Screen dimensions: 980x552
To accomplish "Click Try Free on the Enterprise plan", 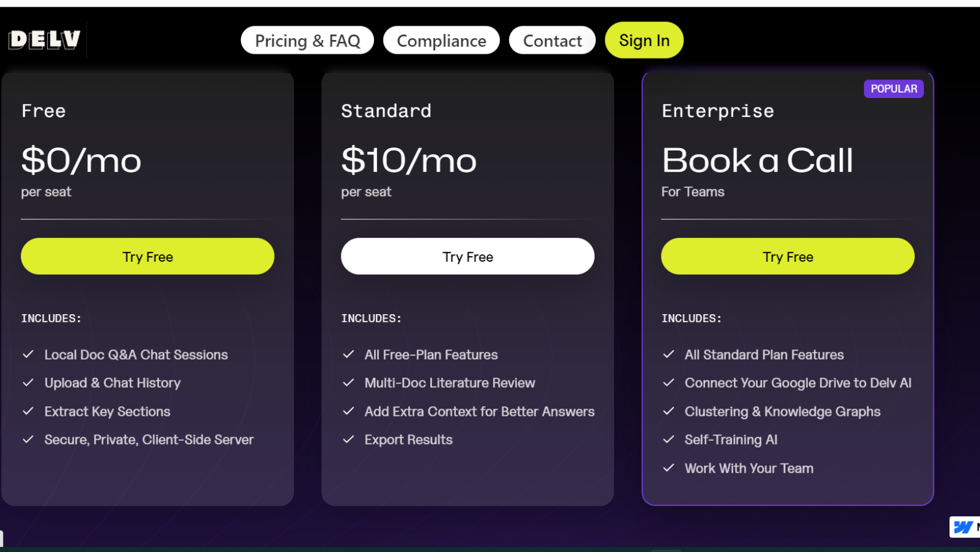I will tap(788, 257).
